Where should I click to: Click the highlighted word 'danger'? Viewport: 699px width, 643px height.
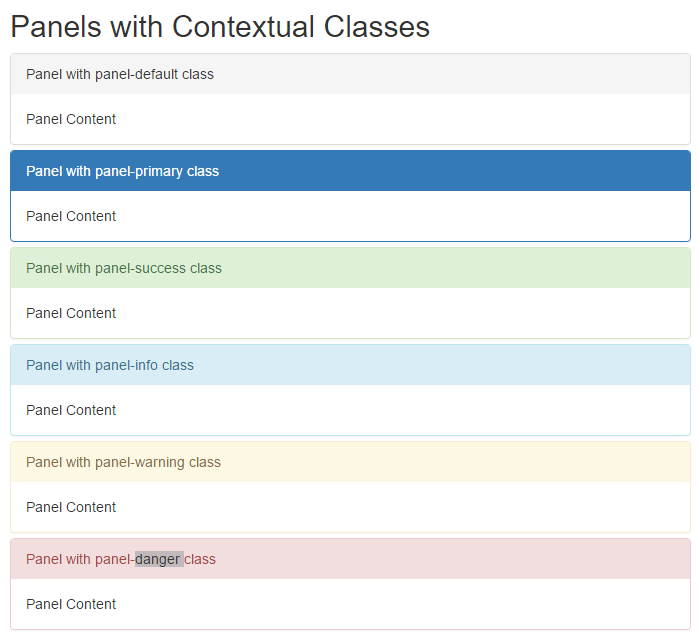coord(159,559)
